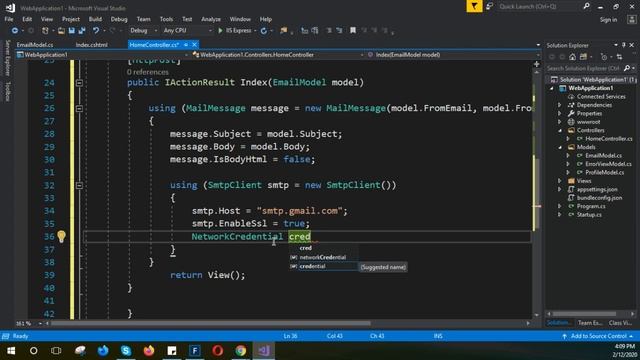Open the Windows Start menu
This screenshot has width=640, height=360.
(11, 351)
